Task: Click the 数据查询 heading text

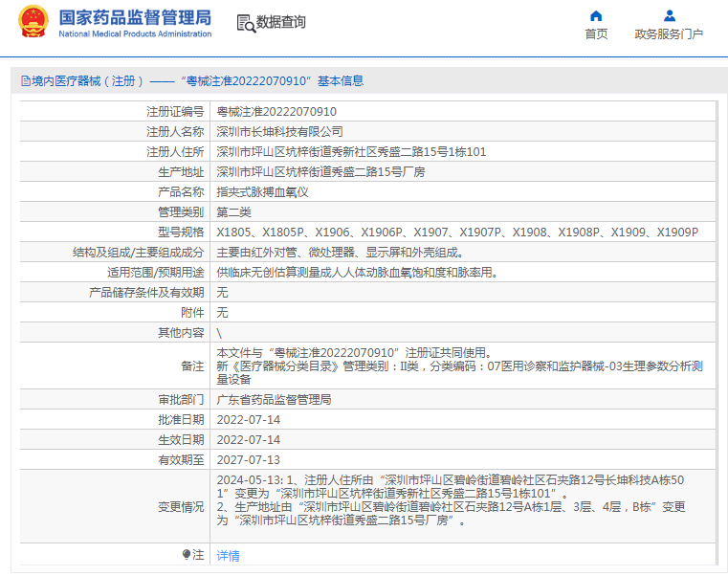Action: [x=281, y=22]
